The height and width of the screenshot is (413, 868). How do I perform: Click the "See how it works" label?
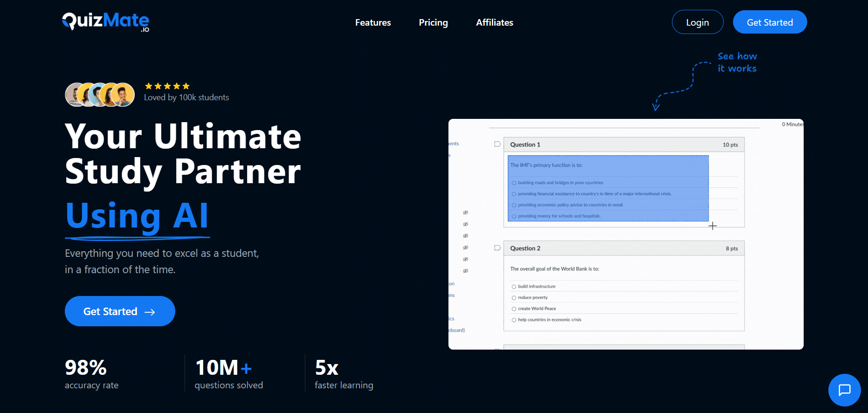pos(737,62)
